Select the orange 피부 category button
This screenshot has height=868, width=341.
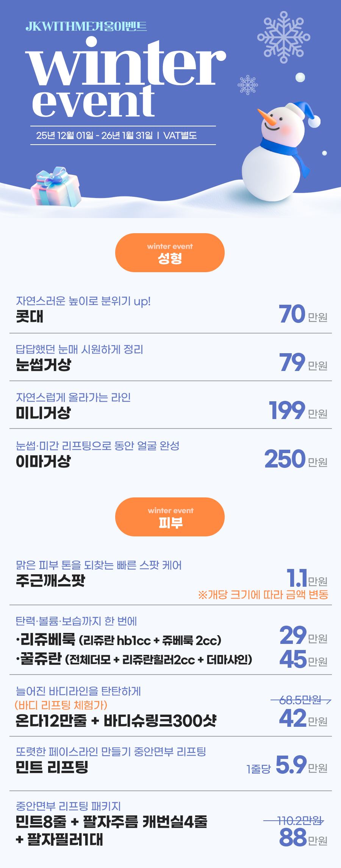(170, 517)
